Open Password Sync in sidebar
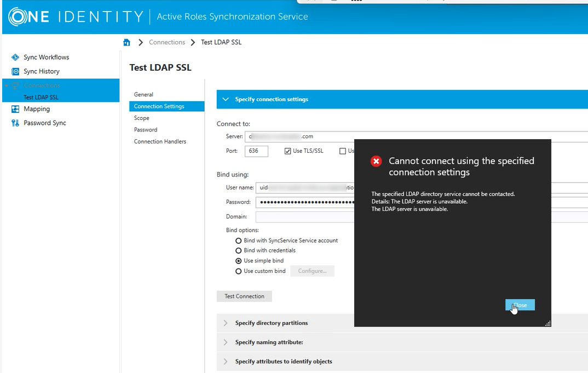Image resolution: width=588 pixels, height=373 pixels. (x=45, y=123)
